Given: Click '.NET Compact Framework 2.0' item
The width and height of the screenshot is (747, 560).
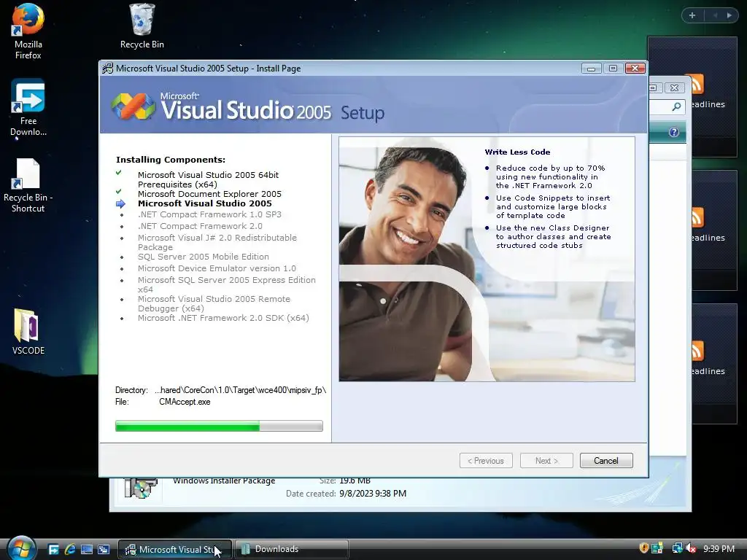Looking at the screenshot, I should [200, 226].
